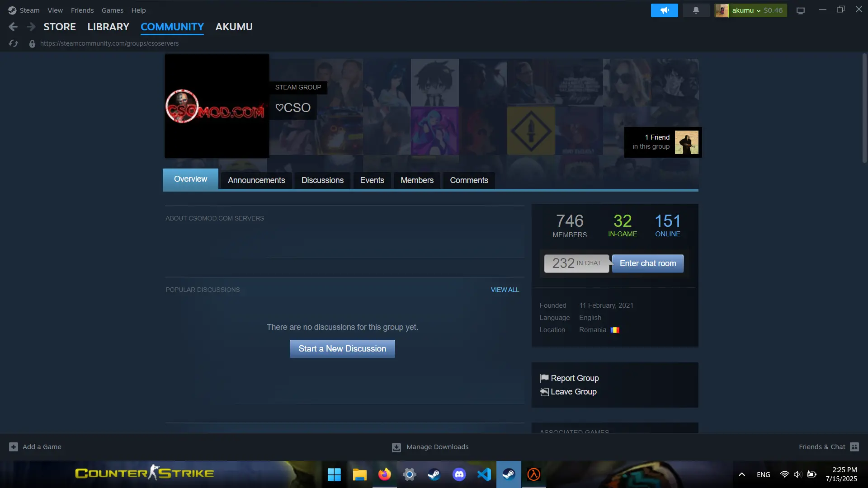
Task: Switch to the Members tab
Action: [x=417, y=180]
